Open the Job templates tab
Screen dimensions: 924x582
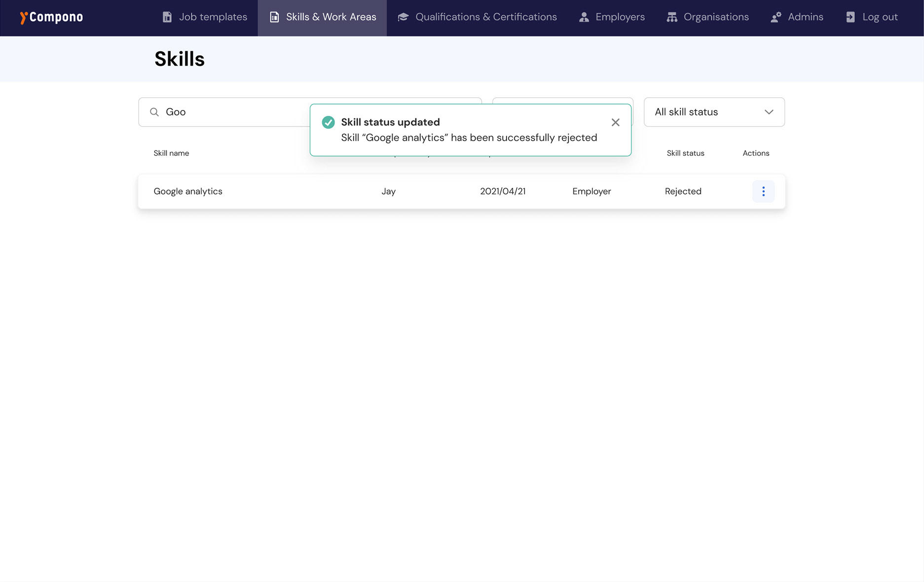click(x=205, y=17)
